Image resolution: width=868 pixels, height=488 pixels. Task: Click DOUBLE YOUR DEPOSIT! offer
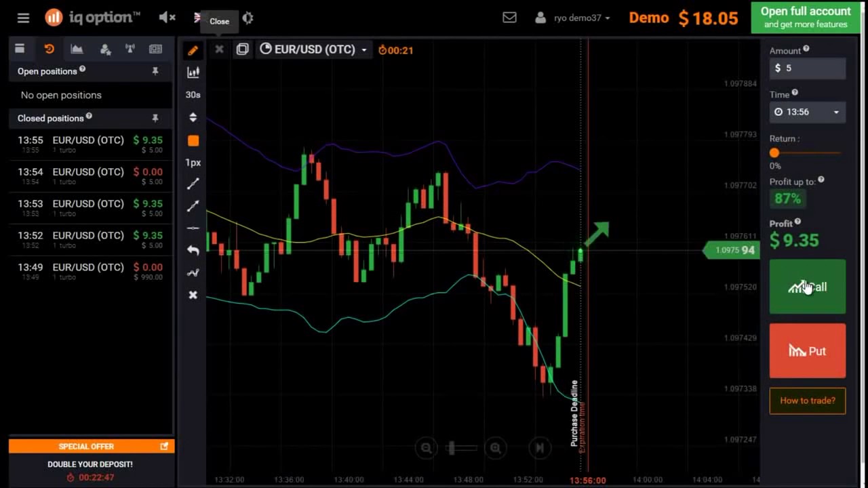[90, 464]
